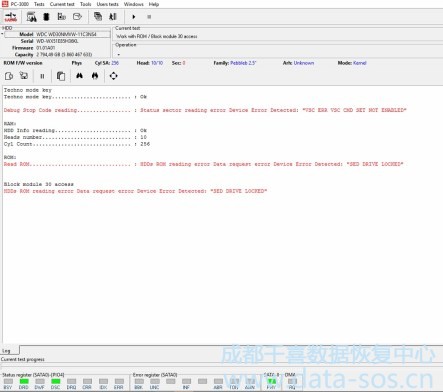Click the black database cylinder toolbar icon
The image size is (443, 392).
(46, 17)
